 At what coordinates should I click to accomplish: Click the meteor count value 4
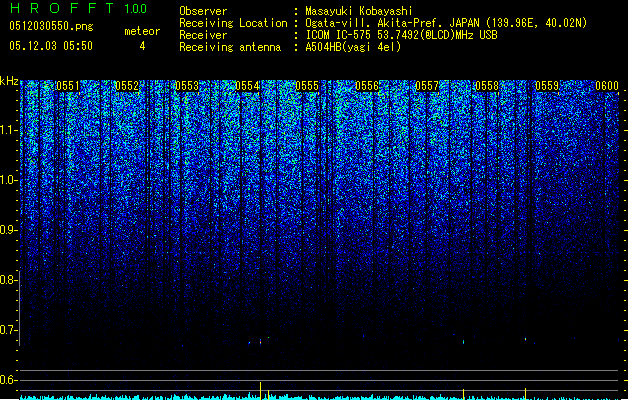[x=142, y=46]
